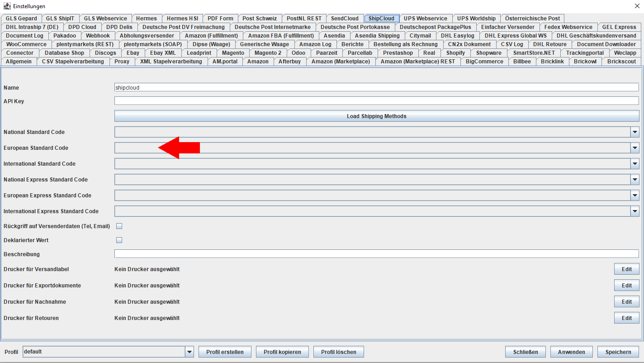This screenshot has height=363, width=644.
Task: Switch to the Trackingportal tab
Action: (x=585, y=53)
